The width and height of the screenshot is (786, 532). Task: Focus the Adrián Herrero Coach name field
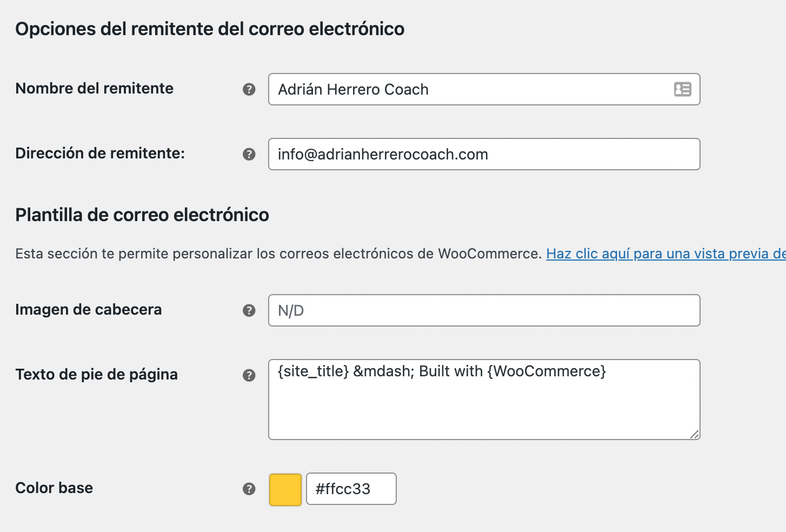[484, 89]
